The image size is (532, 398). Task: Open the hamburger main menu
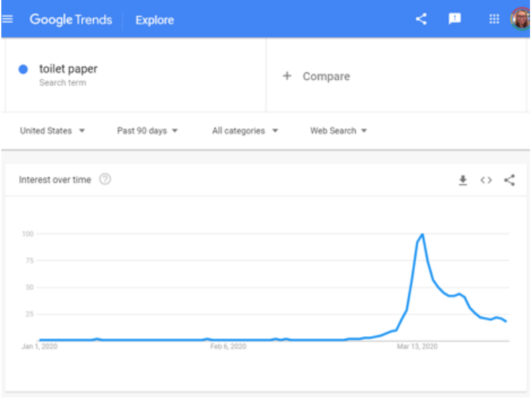tap(7, 19)
